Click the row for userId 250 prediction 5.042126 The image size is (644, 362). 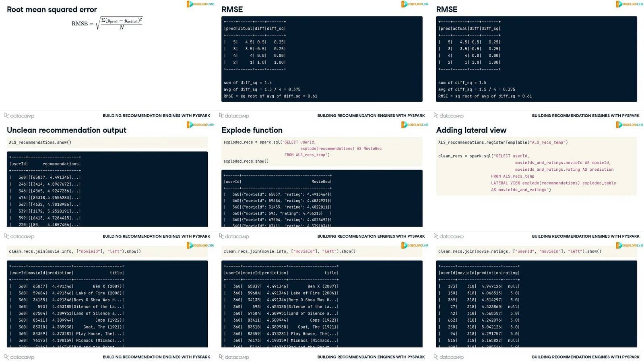[479, 327]
